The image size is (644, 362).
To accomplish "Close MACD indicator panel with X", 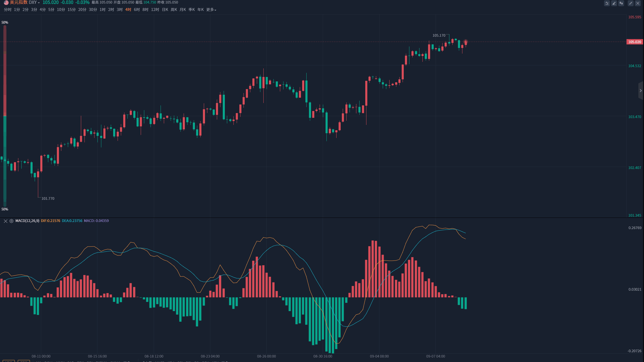I will (x=5, y=221).
